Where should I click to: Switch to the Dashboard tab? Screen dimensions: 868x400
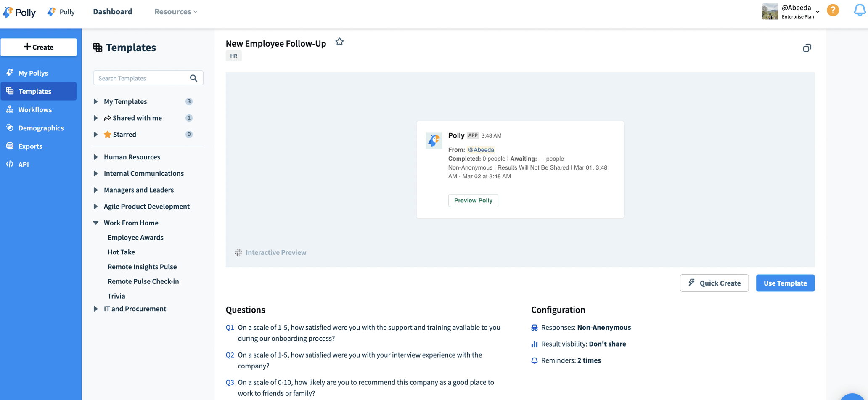112,11
